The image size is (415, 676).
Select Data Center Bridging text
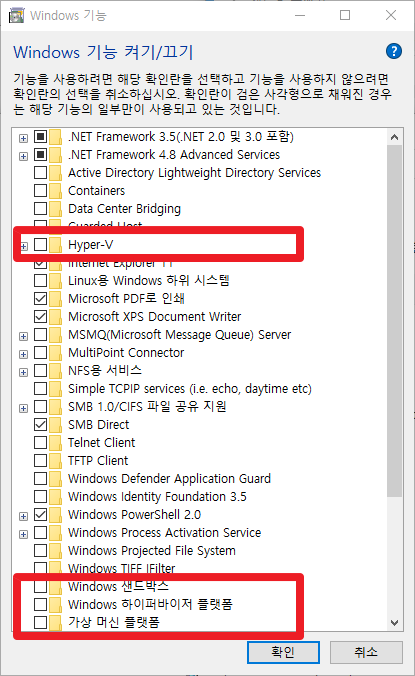coord(124,209)
